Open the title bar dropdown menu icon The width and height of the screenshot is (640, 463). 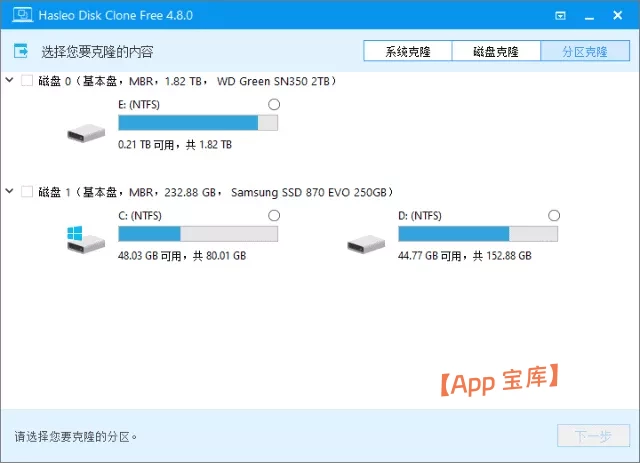click(561, 16)
